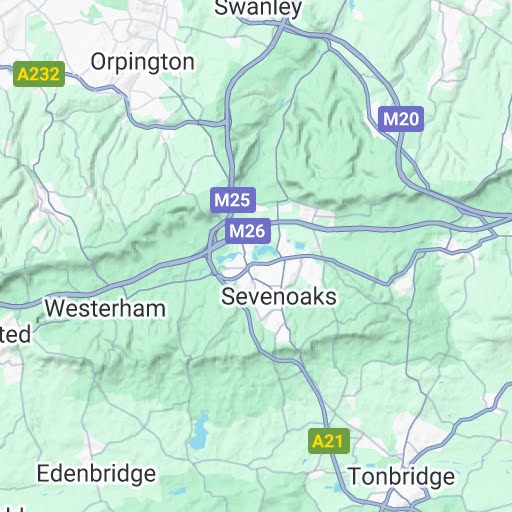Click the blue lake north of Edenbridge
512x512 pixels.
[199, 430]
